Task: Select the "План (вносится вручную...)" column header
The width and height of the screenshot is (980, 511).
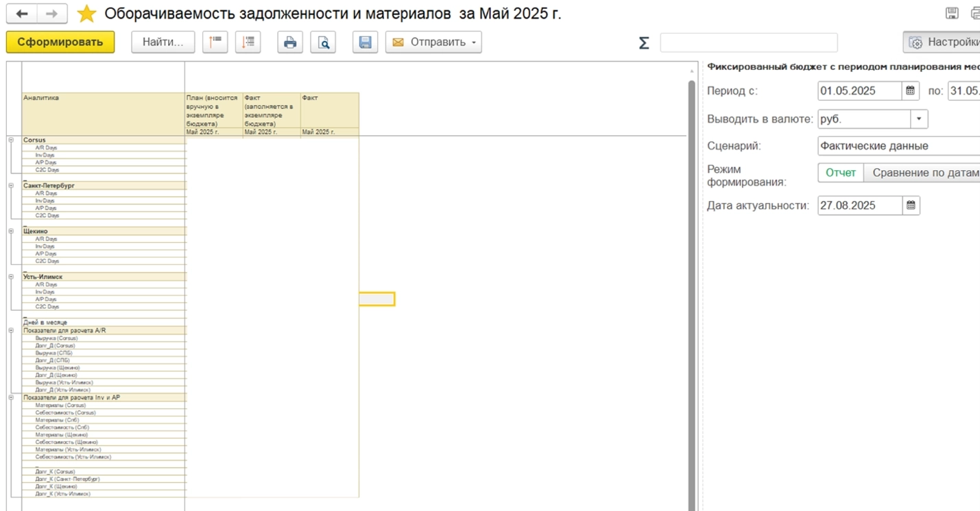Action: 214,110
